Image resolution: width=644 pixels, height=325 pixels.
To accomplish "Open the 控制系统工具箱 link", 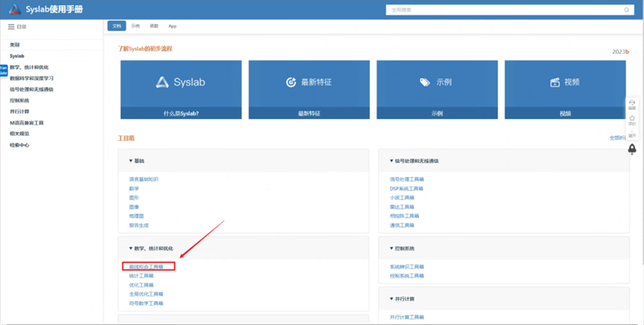I will tap(407, 276).
